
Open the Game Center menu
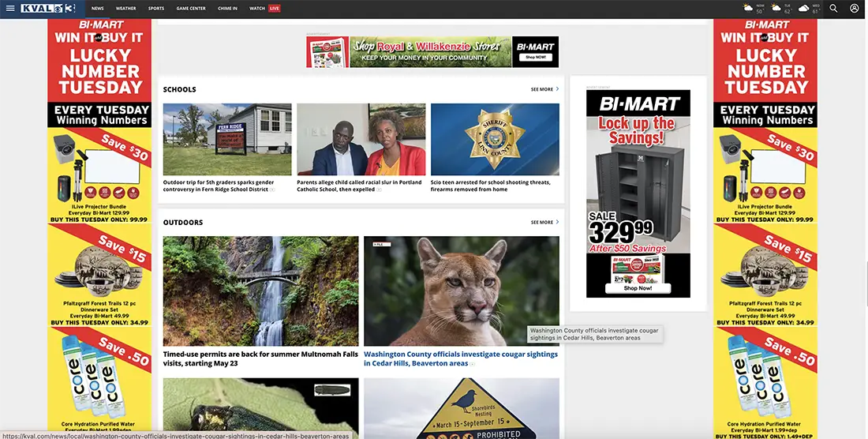191,9
